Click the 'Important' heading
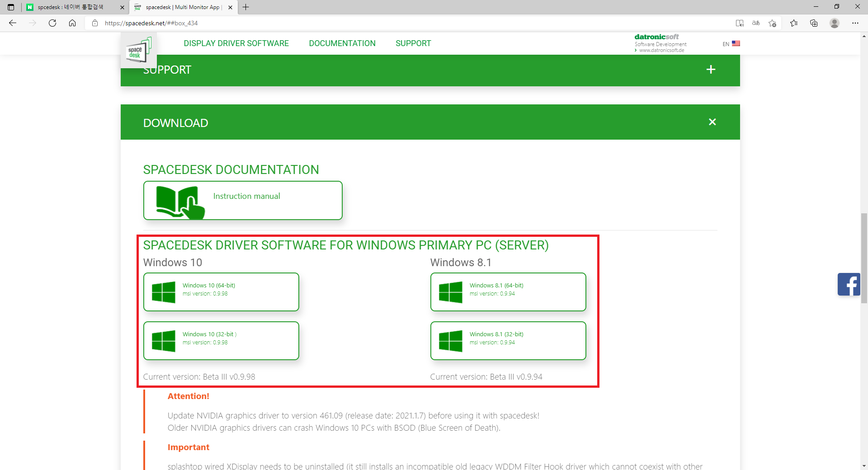Screen dimensions: 868x470 [x=188, y=447]
